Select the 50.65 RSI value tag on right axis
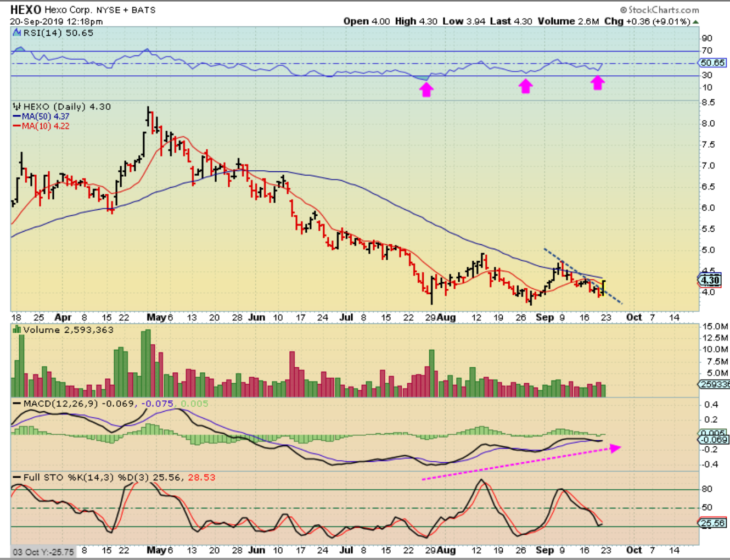 (x=713, y=63)
